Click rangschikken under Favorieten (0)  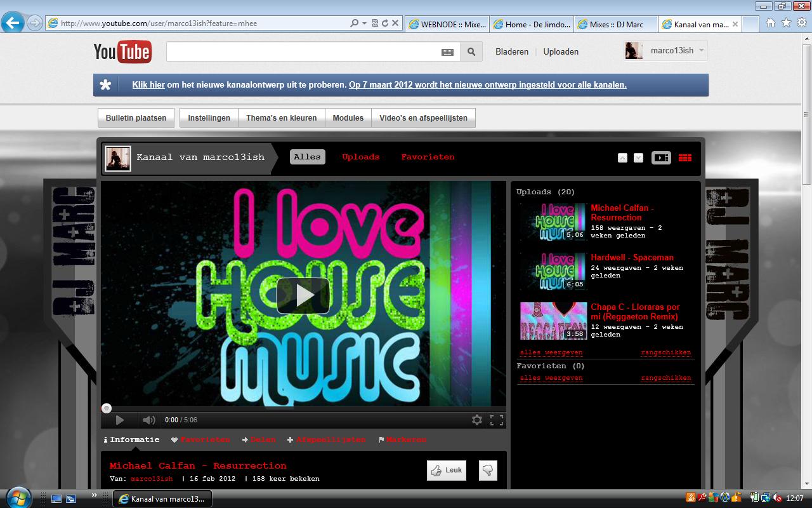tap(666, 378)
